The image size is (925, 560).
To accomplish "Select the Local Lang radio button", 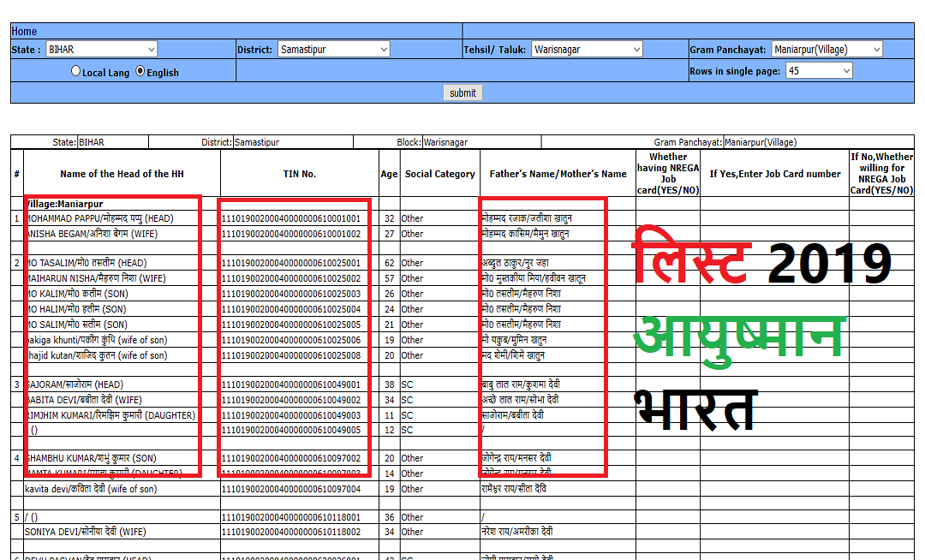I will click(x=75, y=71).
